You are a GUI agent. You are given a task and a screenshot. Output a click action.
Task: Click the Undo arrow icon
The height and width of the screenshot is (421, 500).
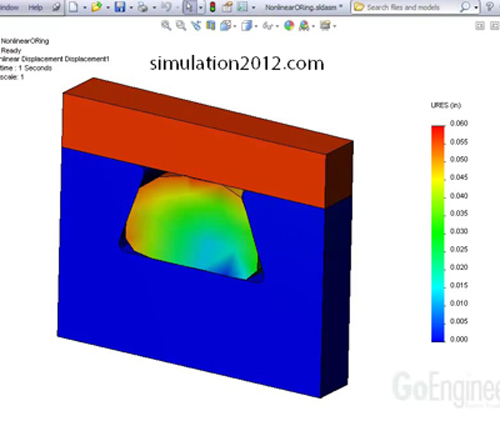click(166, 7)
